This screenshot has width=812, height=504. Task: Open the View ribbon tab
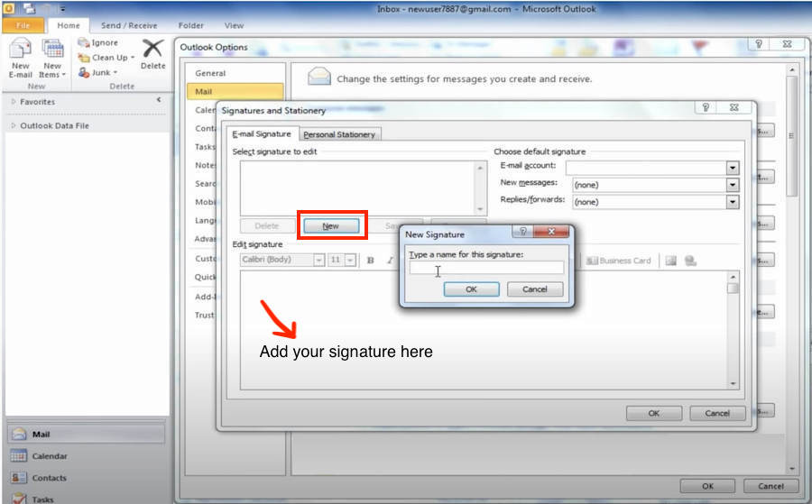click(234, 25)
